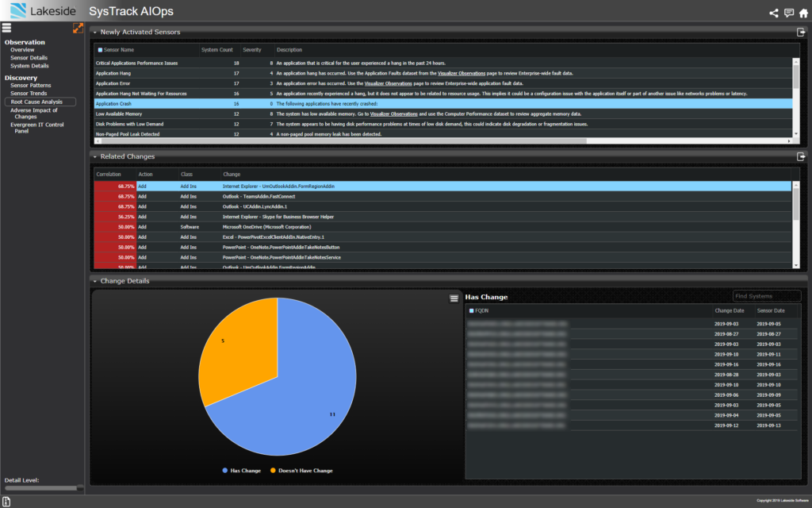812x508 pixels.
Task: Sort by Severity column header
Action: point(252,50)
